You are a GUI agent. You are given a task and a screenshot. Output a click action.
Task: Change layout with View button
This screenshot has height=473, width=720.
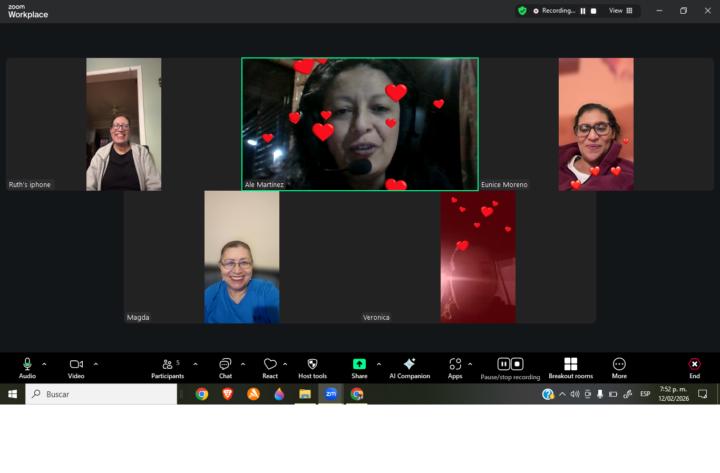coord(620,11)
